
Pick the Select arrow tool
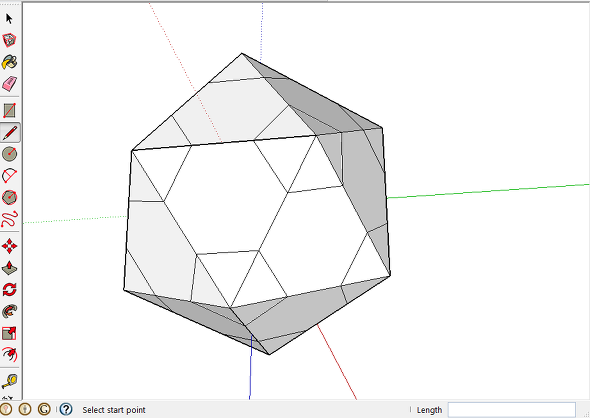coord(9,18)
